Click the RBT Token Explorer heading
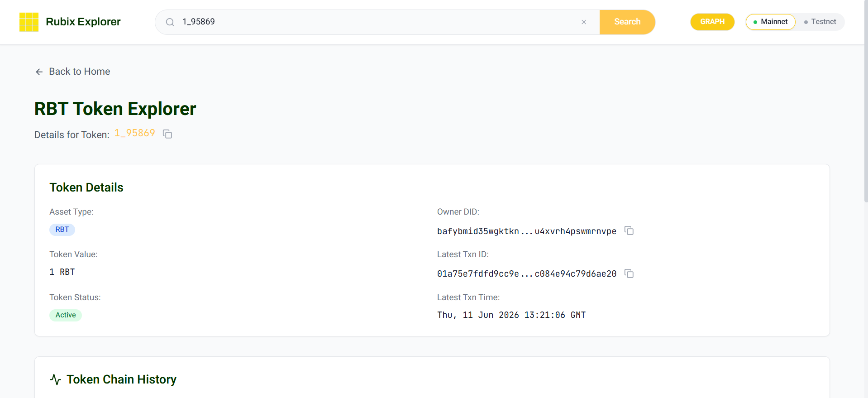The width and height of the screenshot is (868, 398). [115, 109]
